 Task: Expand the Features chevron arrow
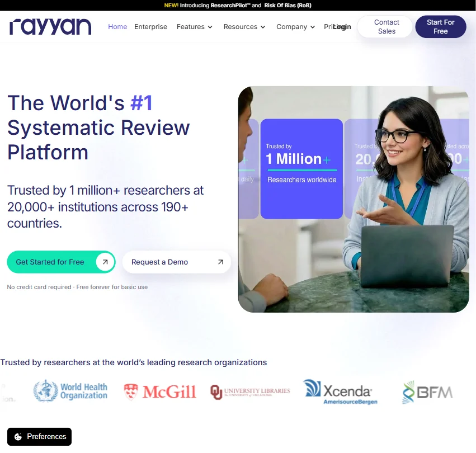click(x=210, y=27)
